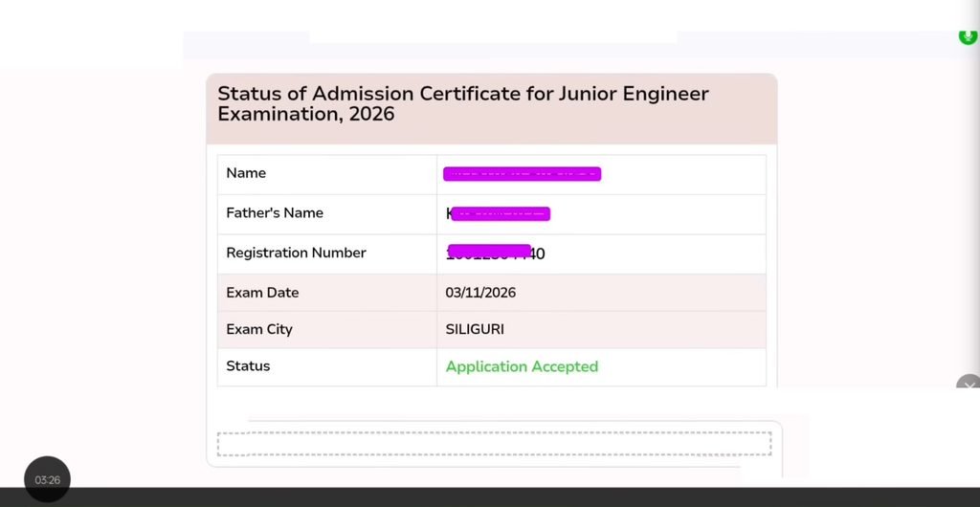Select the 03/11/2026 exam date value

click(480, 293)
